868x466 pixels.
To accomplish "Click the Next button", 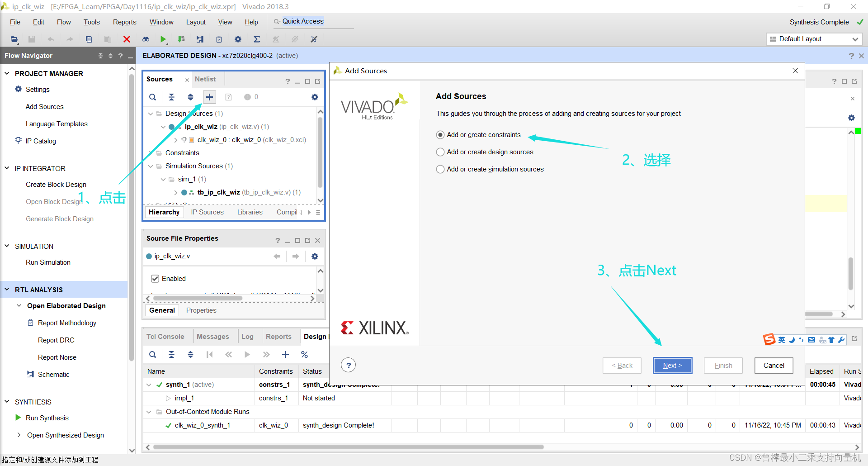I will [x=672, y=366].
